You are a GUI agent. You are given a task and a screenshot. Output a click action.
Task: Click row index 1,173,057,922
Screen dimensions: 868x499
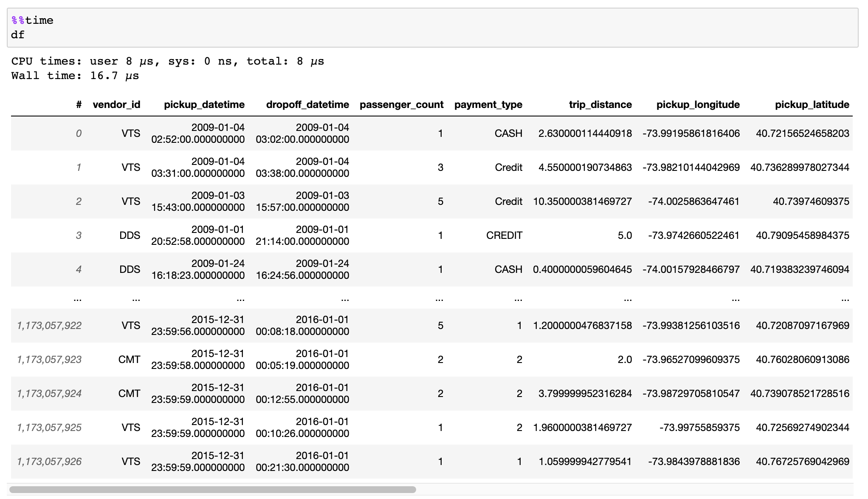(x=49, y=326)
